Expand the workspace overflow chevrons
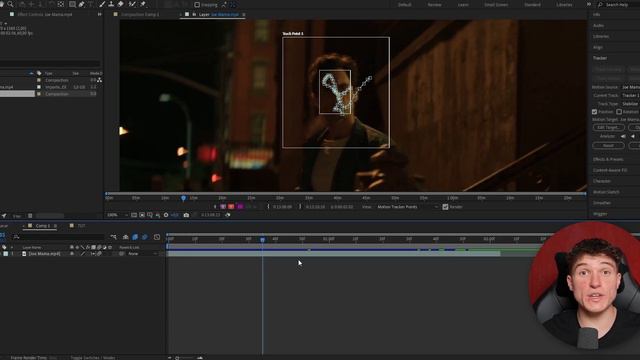This screenshot has width=640, height=360. pos(589,4)
